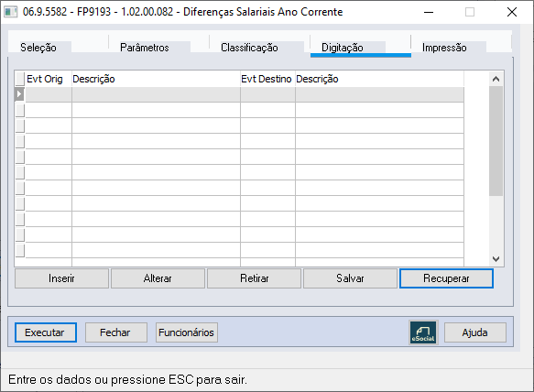Click the Evt Orig column header
This screenshot has width=534, height=392.
coord(48,79)
